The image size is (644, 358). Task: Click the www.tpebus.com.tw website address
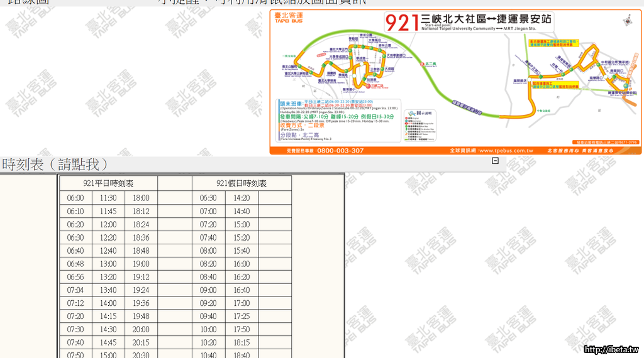(506, 151)
